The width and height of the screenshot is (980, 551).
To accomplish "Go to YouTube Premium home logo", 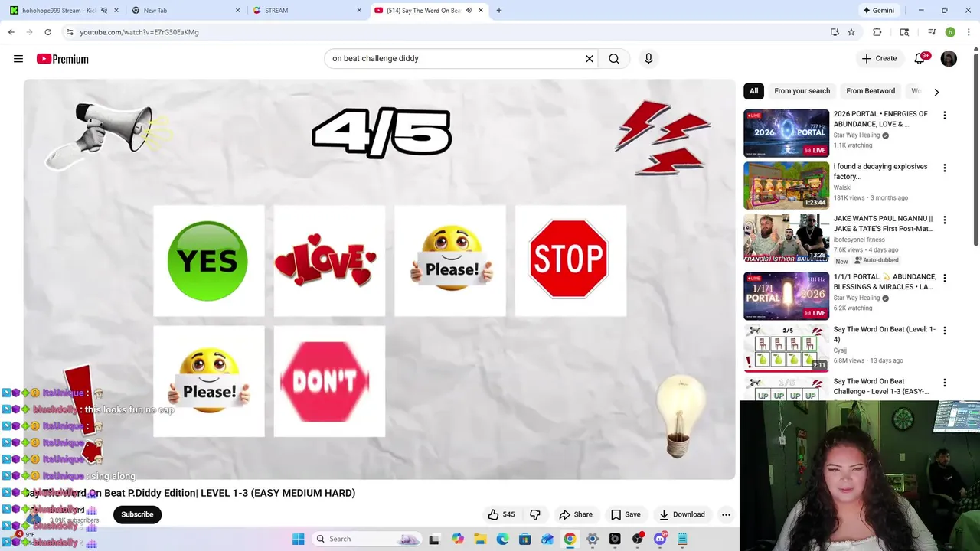I will pos(62,59).
